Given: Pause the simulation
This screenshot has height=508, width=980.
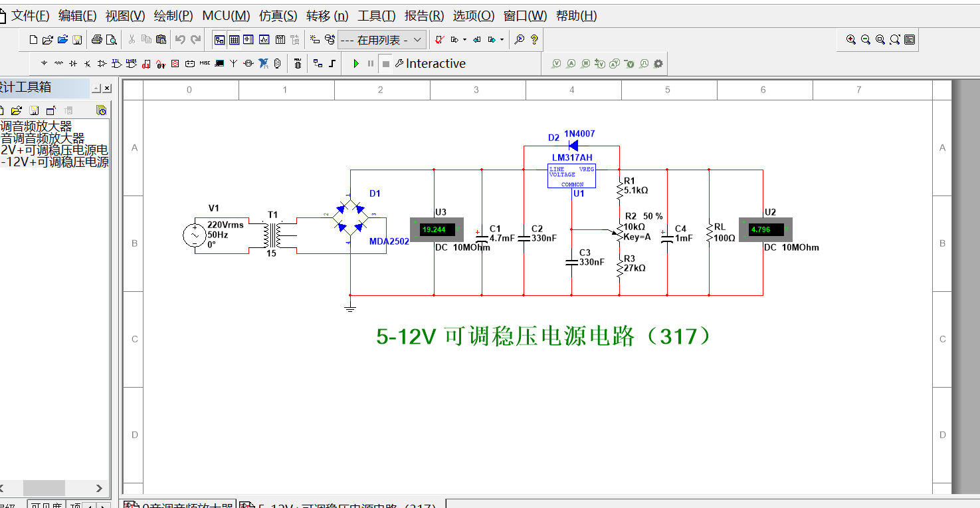Looking at the screenshot, I should pyautogui.click(x=371, y=64).
